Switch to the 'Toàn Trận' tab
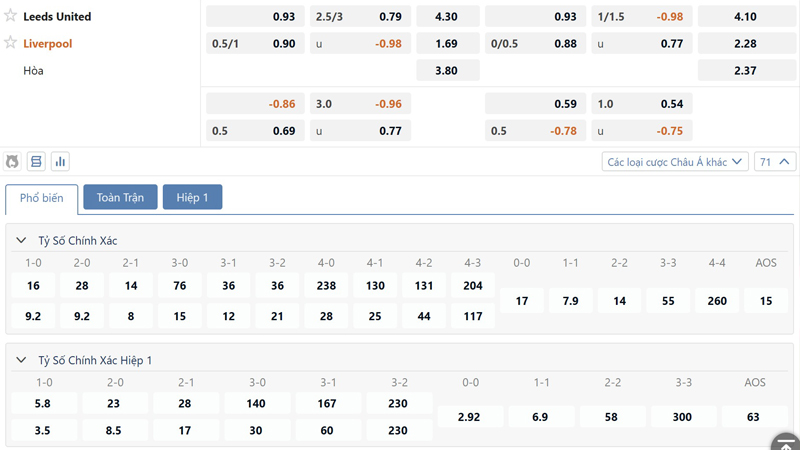This screenshot has width=800, height=450. (120, 198)
